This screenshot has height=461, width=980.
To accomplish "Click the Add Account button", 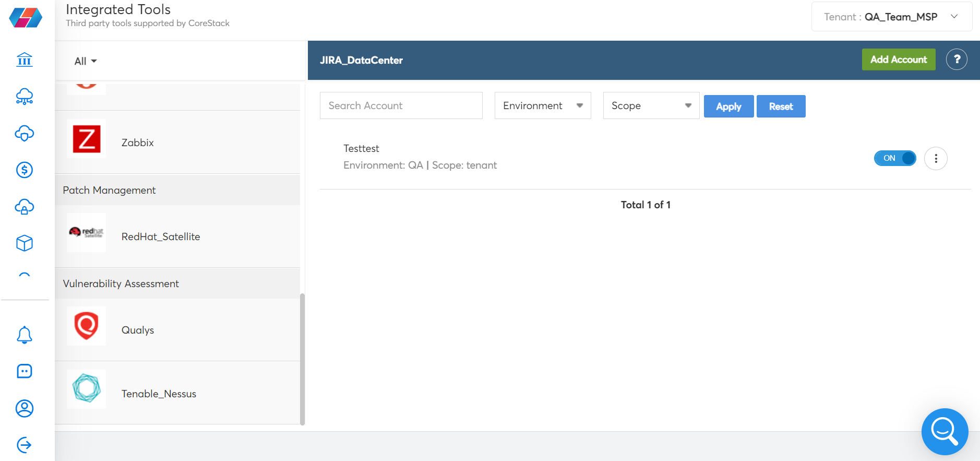I will (x=899, y=60).
